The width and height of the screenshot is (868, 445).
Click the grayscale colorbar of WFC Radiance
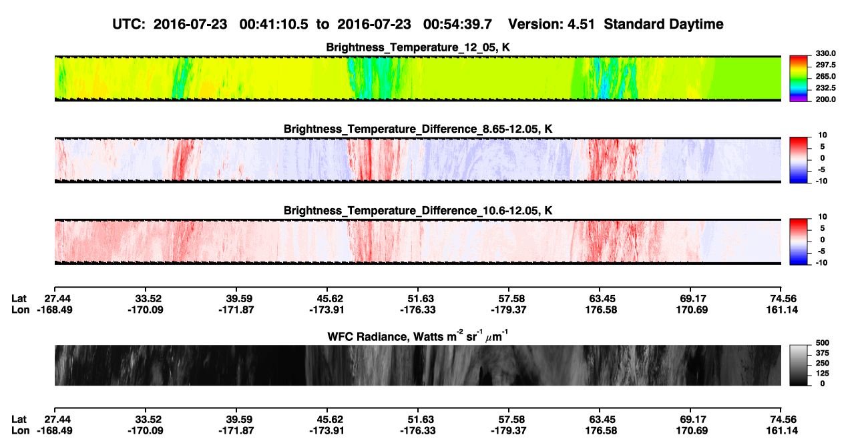[799, 365]
